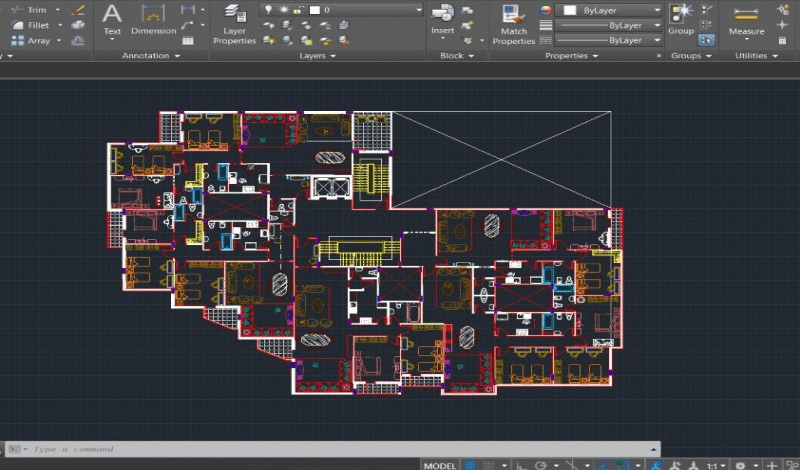Activate Match Properties tool

coord(513,24)
